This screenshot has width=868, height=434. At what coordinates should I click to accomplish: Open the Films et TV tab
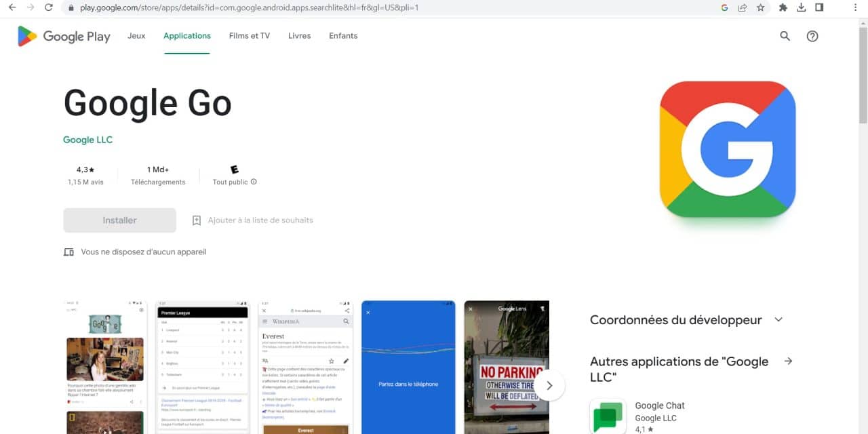pos(249,36)
